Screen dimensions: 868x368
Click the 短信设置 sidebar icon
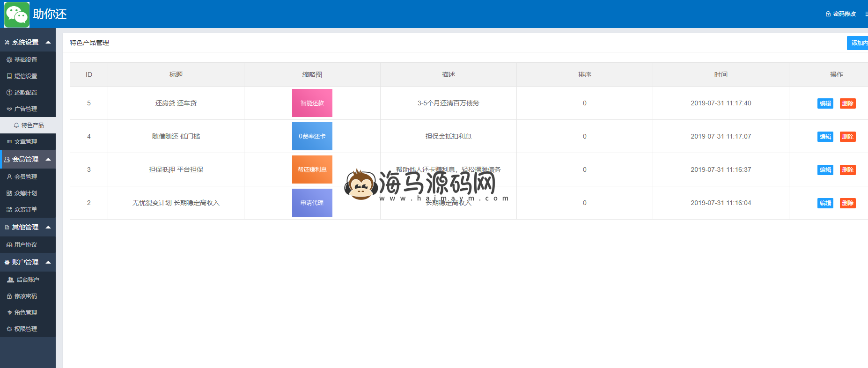(9, 76)
